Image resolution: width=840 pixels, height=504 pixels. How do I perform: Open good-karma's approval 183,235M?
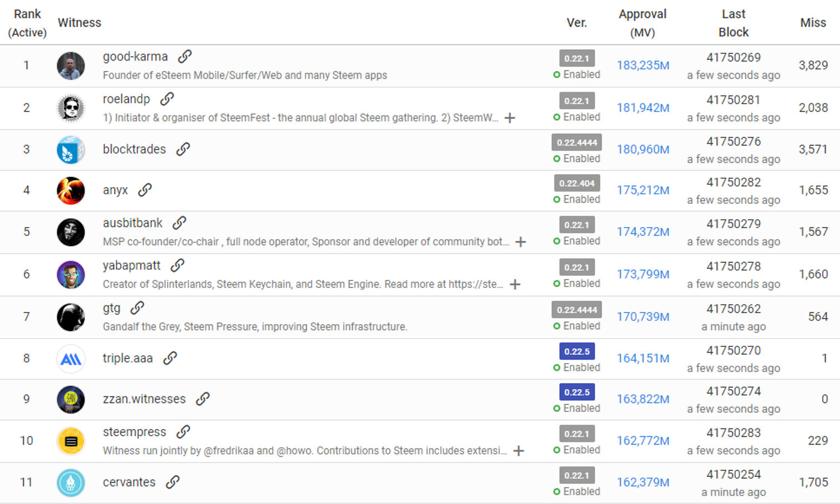643,65
